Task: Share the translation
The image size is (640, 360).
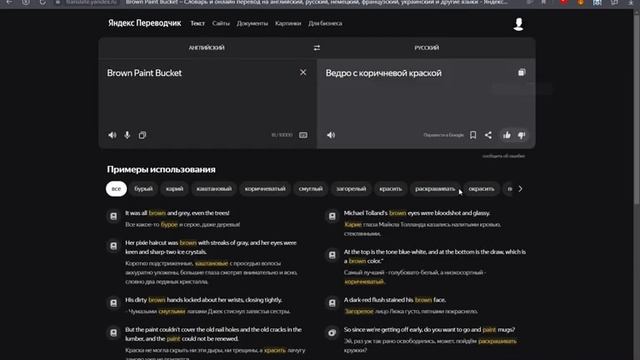Action: (488, 135)
